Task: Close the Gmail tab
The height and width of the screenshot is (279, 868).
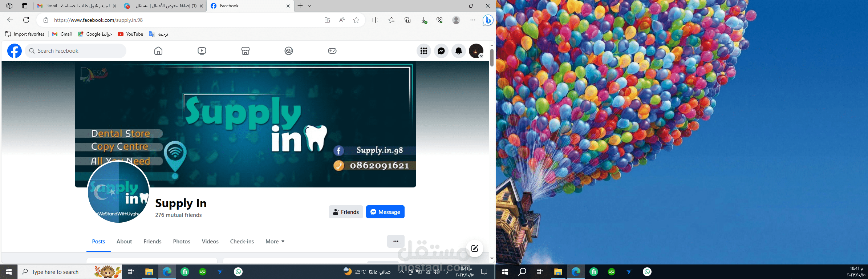Action: 115,6
